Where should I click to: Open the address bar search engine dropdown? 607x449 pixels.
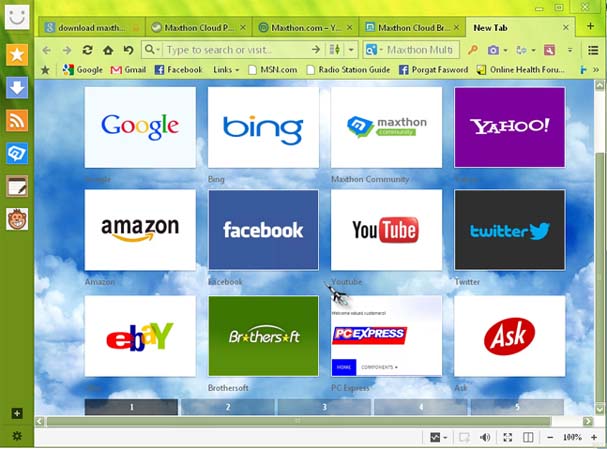click(152, 50)
